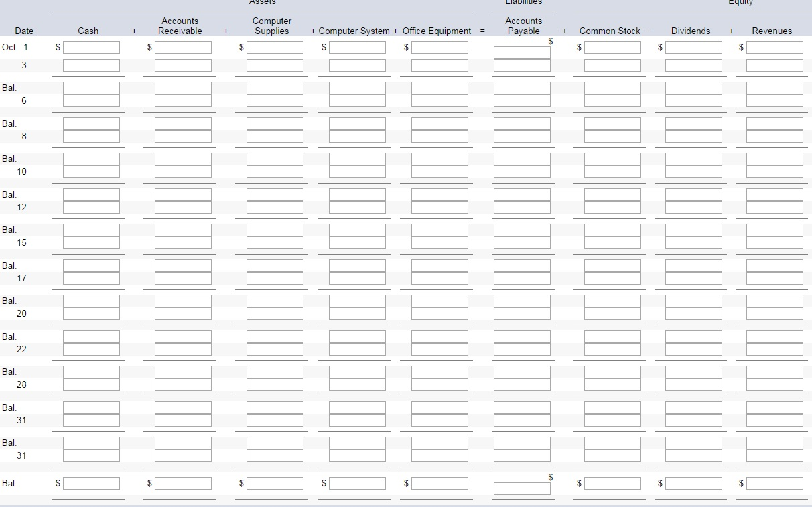Viewport: 812px width, 507px height.
Task: Click the Cash field in the Oct. 1 row
Action: coord(92,48)
